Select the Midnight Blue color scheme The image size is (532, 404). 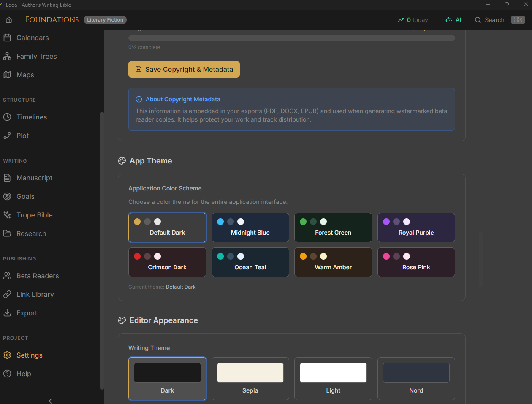pos(250,228)
